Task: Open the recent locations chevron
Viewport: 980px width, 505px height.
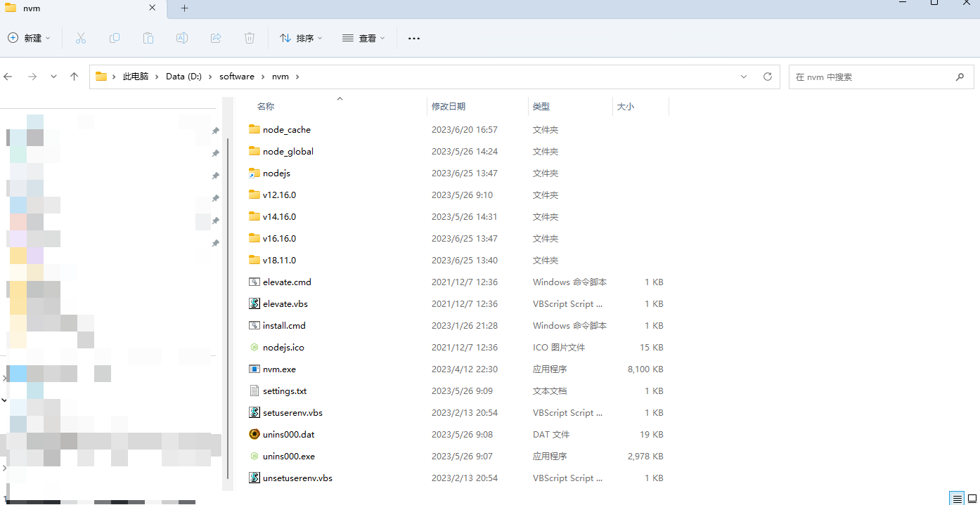Action: 53,77
